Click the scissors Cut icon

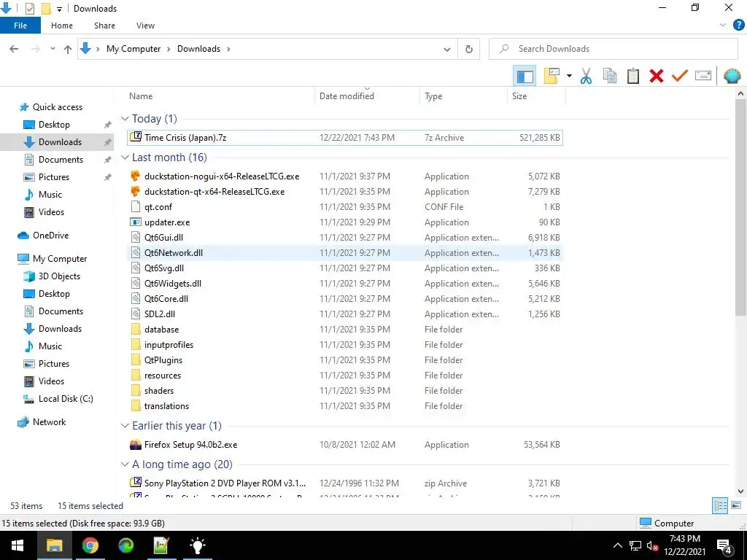tap(586, 76)
